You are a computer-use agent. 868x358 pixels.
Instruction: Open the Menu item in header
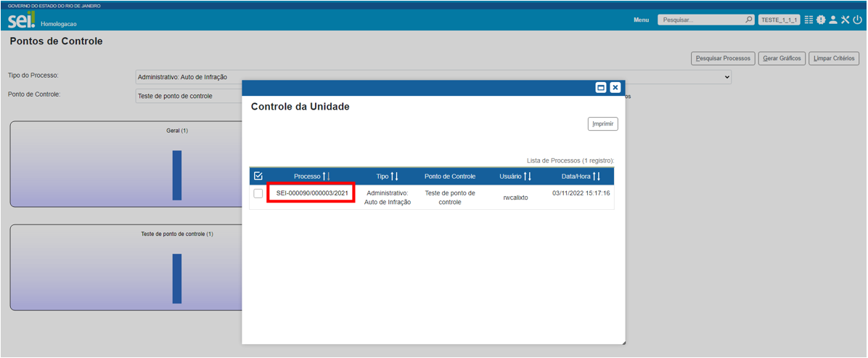tap(641, 20)
